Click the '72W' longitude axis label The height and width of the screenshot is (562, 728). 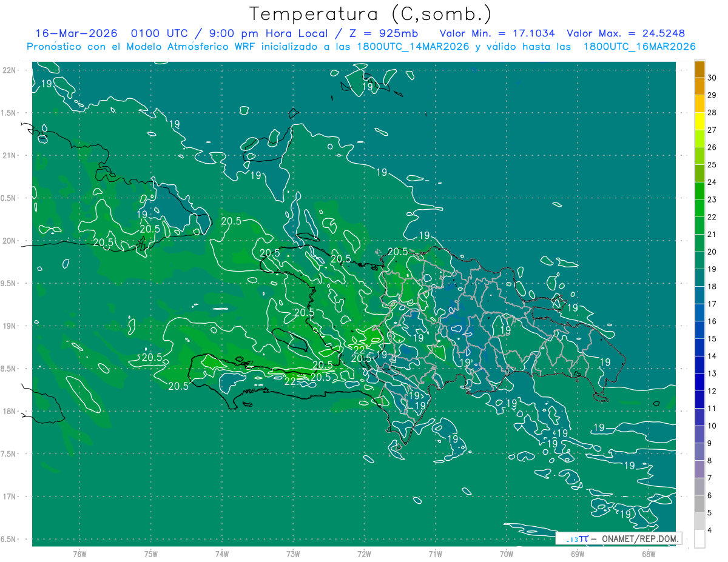click(364, 554)
